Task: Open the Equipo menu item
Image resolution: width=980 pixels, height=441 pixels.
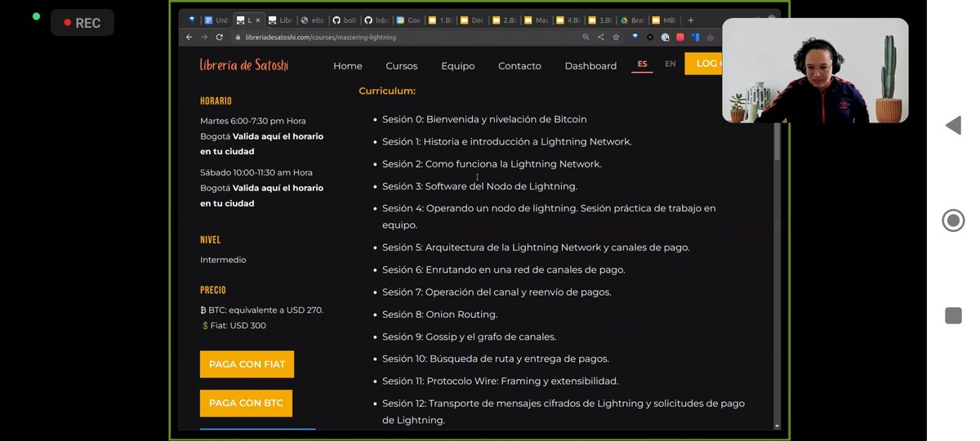Action: pyautogui.click(x=458, y=66)
